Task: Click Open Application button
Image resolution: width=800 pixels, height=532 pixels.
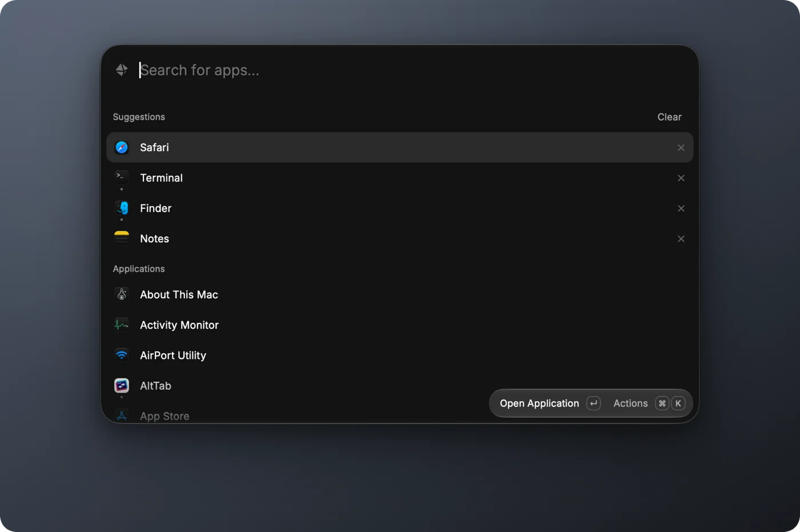Action: (x=539, y=403)
